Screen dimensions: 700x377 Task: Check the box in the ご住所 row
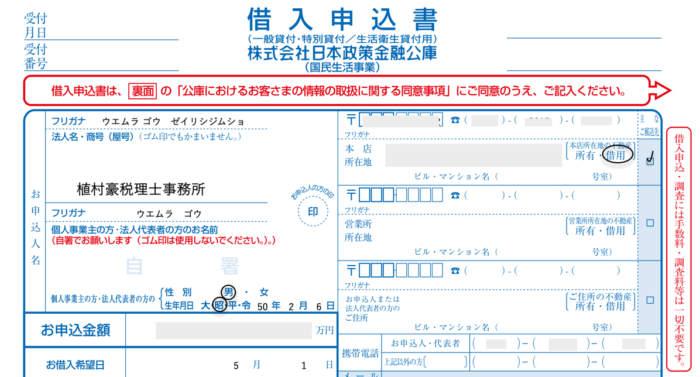tap(650, 300)
